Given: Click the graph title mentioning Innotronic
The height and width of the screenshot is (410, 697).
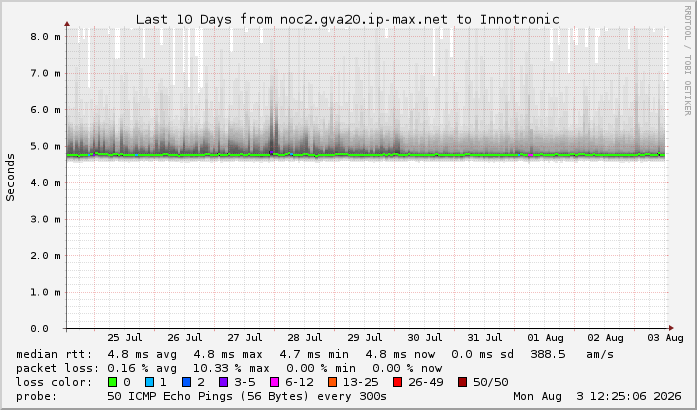Looking at the screenshot, I should coord(347,20).
